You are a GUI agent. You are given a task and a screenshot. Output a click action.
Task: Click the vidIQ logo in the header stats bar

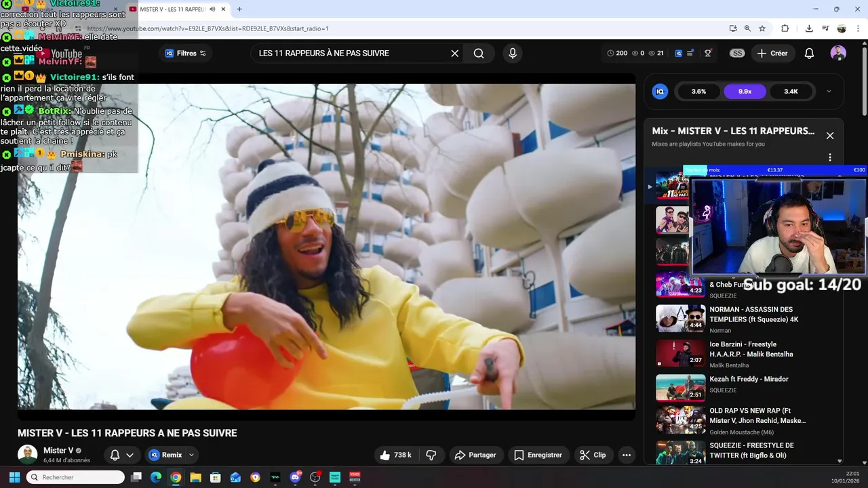click(x=677, y=54)
